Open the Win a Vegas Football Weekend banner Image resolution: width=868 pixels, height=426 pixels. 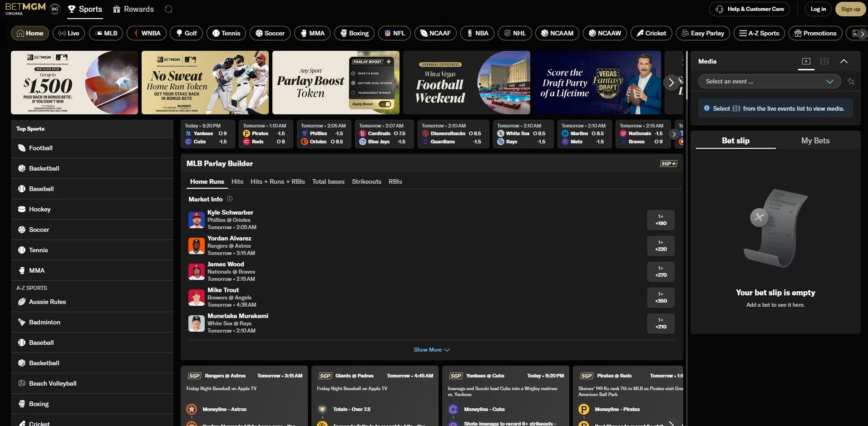pos(467,83)
